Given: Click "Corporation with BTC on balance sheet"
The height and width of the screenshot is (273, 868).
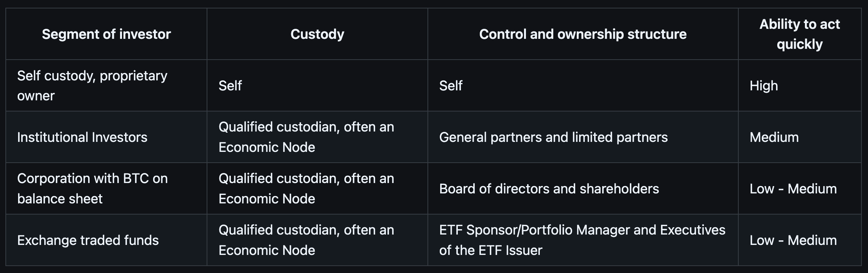Looking at the screenshot, I should [92, 189].
